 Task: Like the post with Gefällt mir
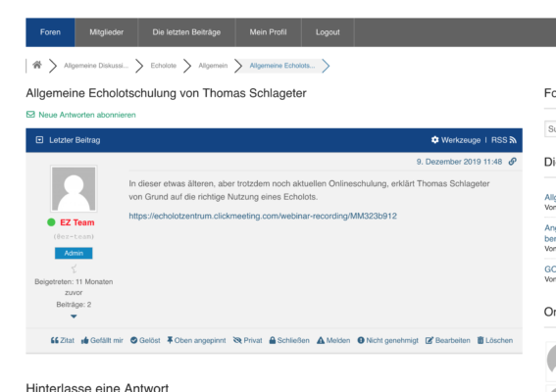(x=102, y=340)
